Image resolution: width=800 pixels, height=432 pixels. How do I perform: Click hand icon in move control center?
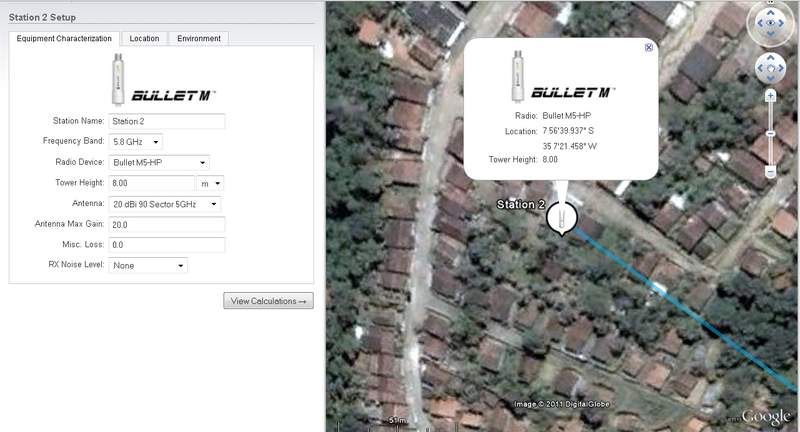click(770, 68)
